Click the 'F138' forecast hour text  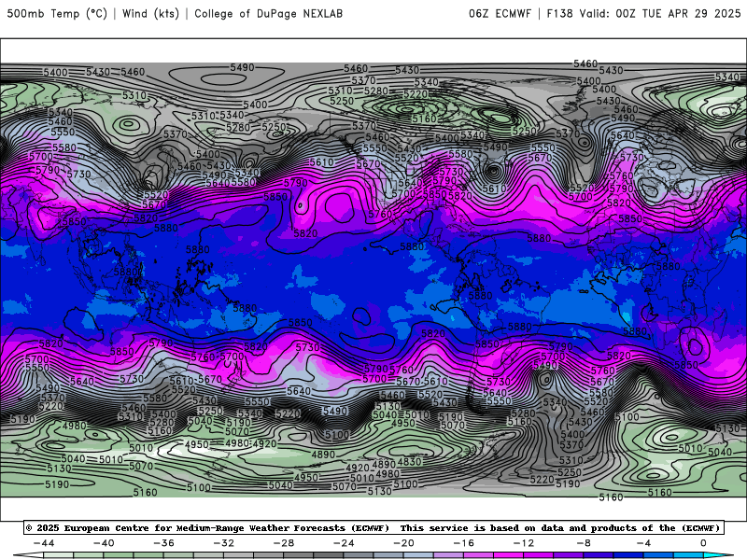click(559, 14)
